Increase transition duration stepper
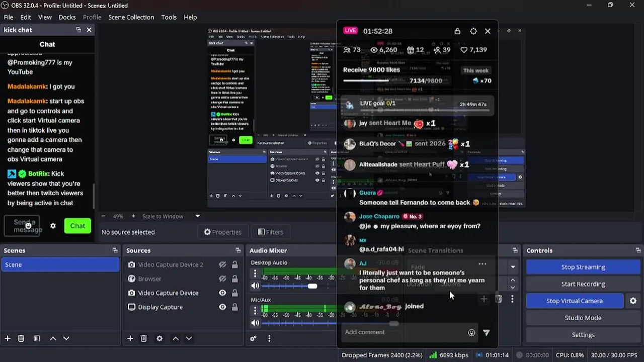 [513, 281]
